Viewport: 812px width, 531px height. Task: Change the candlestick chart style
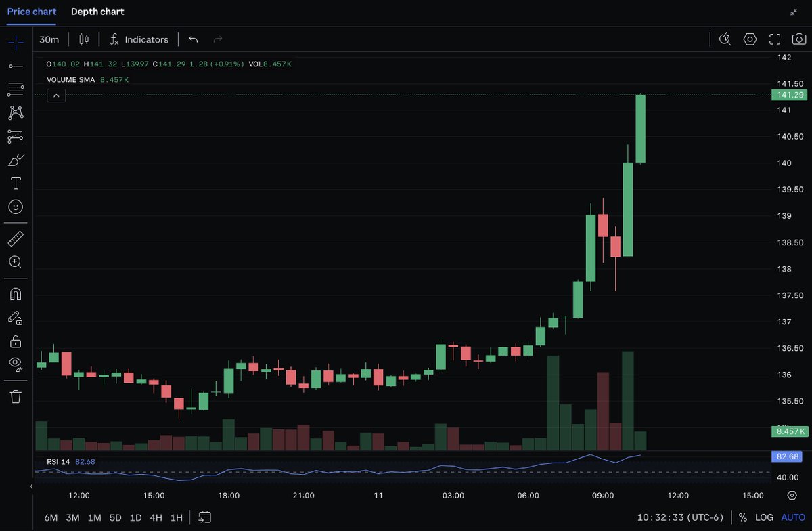click(x=84, y=39)
